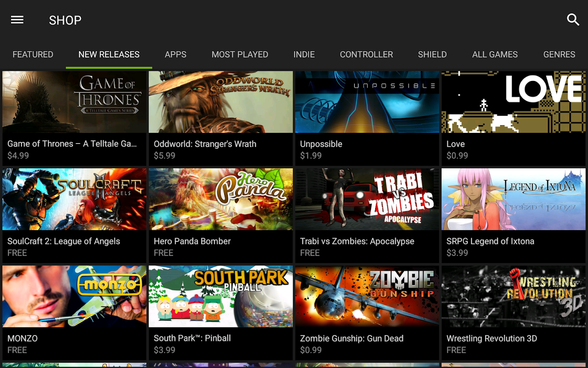The image size is (588, 368).
Task: Click the $0.99 price under Zombie Gunship
Action: click(x=311, y=350)
